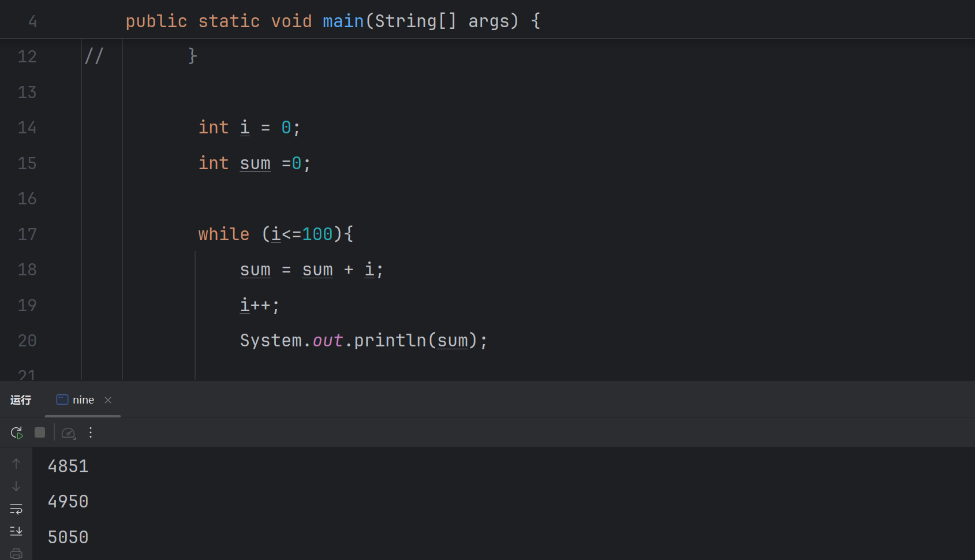
Task: Click the 运行 tool window label
Action: pos(21,400)
